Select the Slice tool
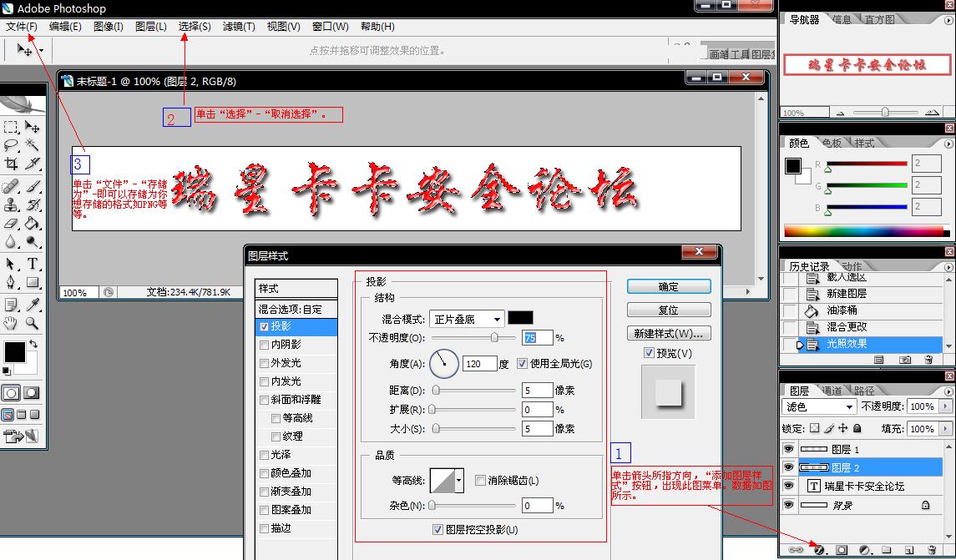 click(x=33, y=164)
